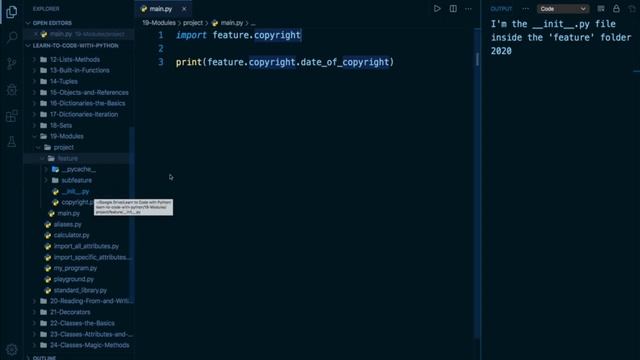Run the Python file with play icon
640x360 pixels.
(x=437, y=9)
